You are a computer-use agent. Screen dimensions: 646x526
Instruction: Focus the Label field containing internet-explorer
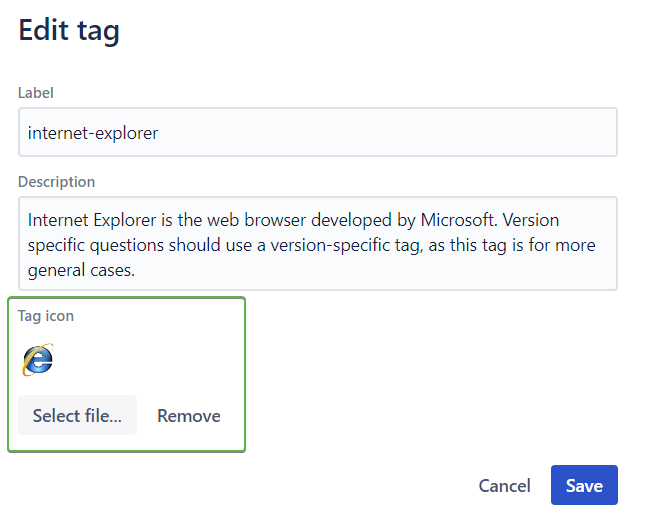[318, 132]
